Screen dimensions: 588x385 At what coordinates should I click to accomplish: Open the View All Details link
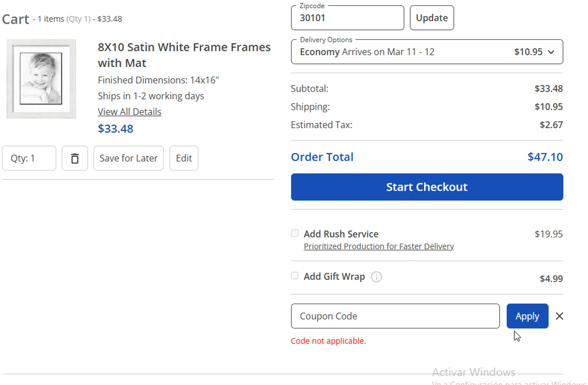(129, 112)
